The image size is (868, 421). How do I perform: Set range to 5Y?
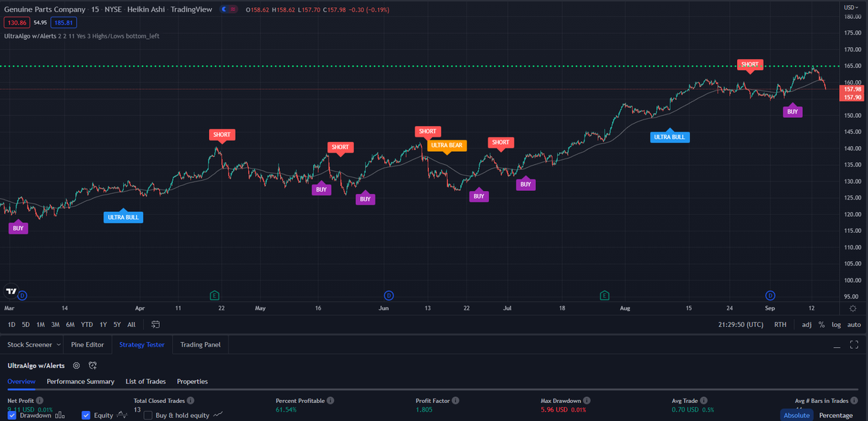tap(117, 325)
